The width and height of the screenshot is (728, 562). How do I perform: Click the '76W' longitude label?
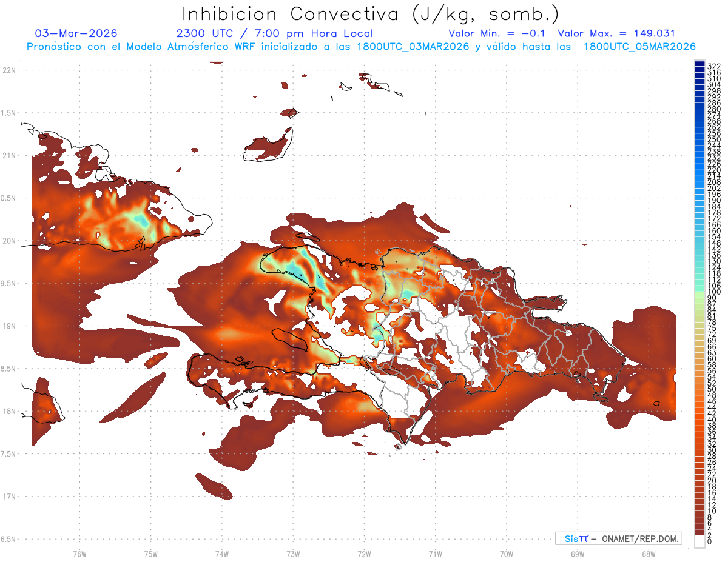coord(79,554)
